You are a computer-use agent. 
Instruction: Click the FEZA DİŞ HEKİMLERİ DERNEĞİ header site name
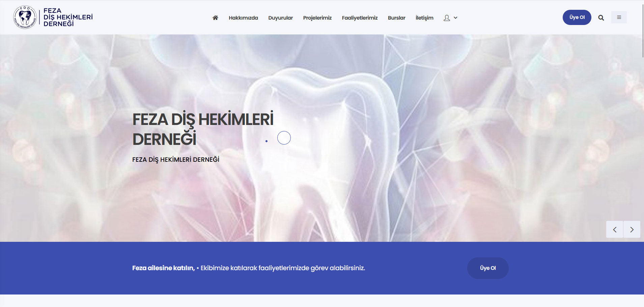tap(68, 17)
